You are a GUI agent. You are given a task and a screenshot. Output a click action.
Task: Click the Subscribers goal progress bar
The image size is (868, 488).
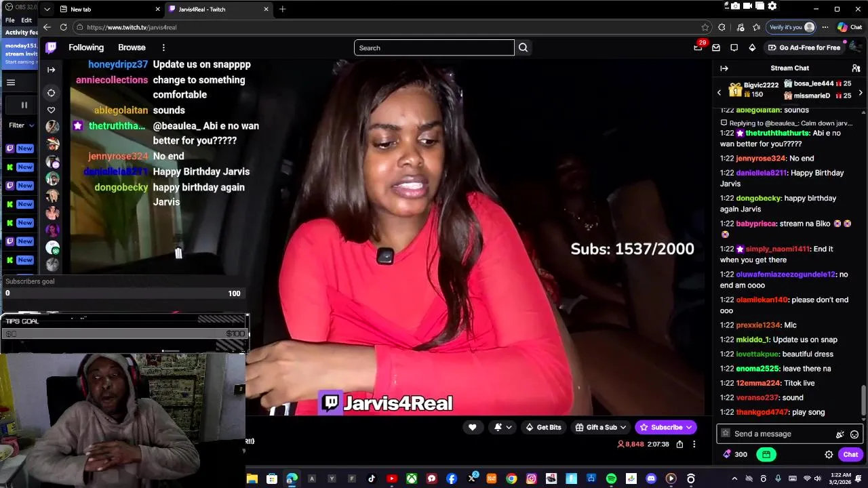coord(124,293)
